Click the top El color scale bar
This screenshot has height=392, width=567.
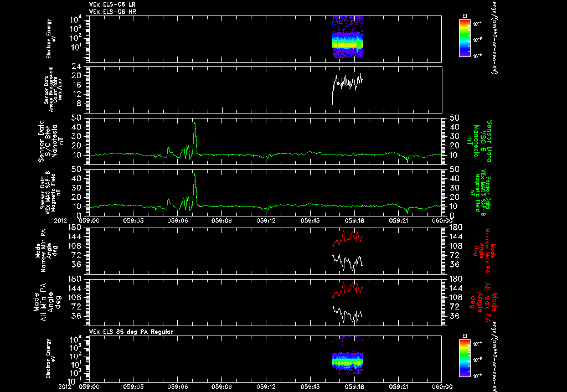click(465, 38)
